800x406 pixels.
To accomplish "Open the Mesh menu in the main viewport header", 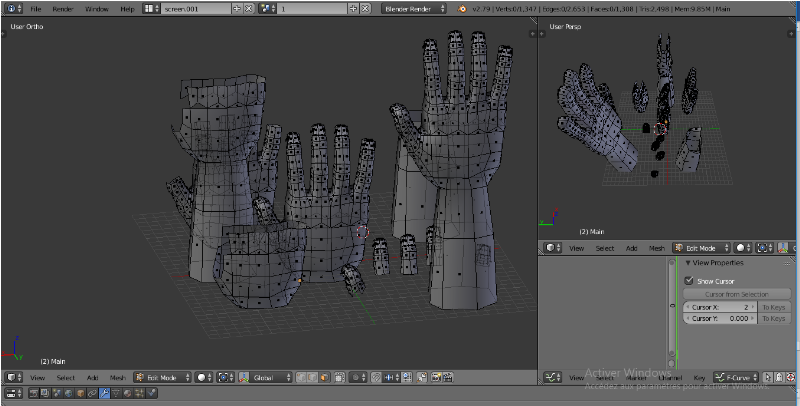I will [x=117, y=377].
